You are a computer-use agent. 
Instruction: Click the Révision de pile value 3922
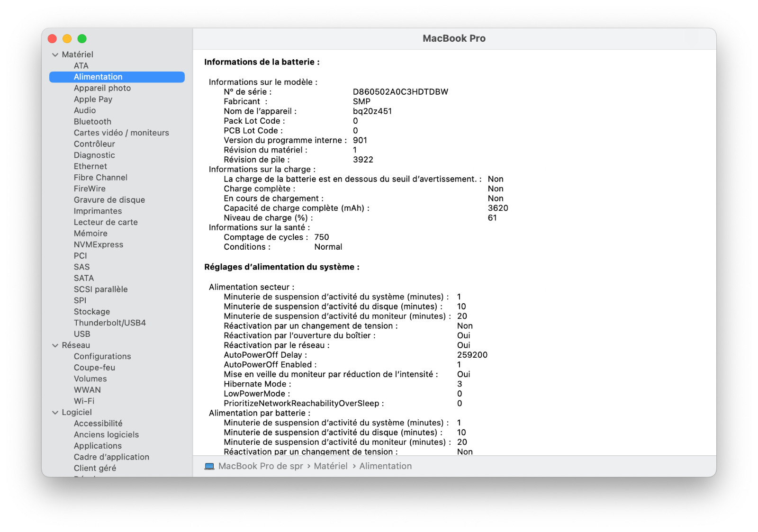[x=363, y=160]
